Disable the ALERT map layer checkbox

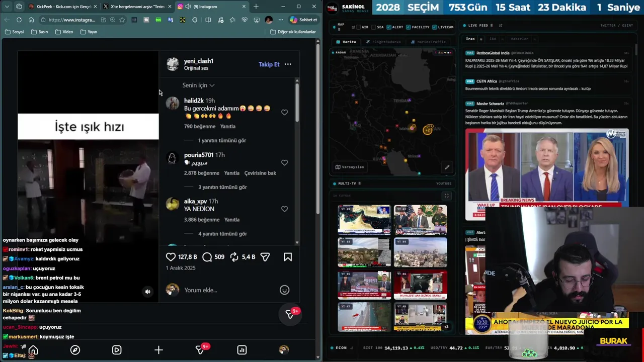[x=389, y=27]
